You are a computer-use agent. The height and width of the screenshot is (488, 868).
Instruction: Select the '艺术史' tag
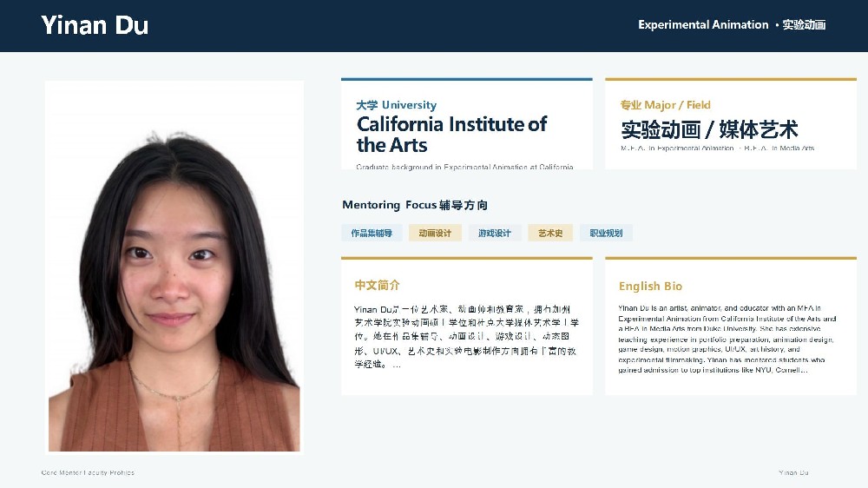(550, 234)
